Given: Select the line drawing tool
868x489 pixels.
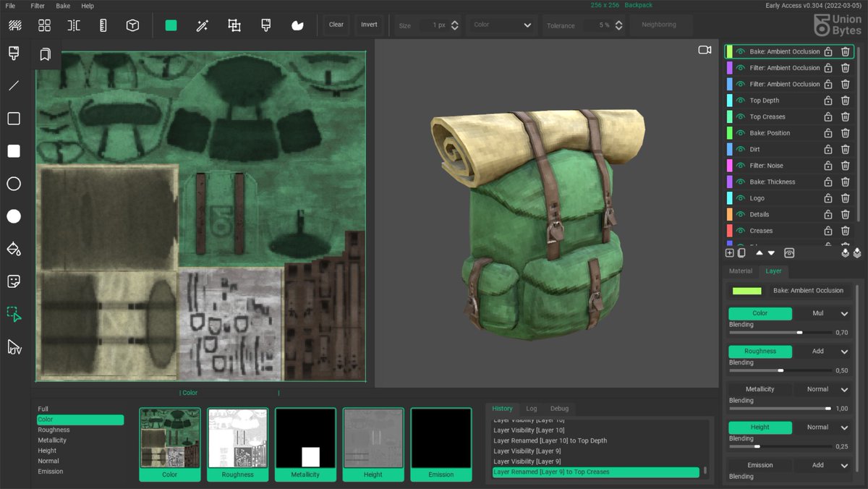Looking at the screenshot, I should click(14, 85).
